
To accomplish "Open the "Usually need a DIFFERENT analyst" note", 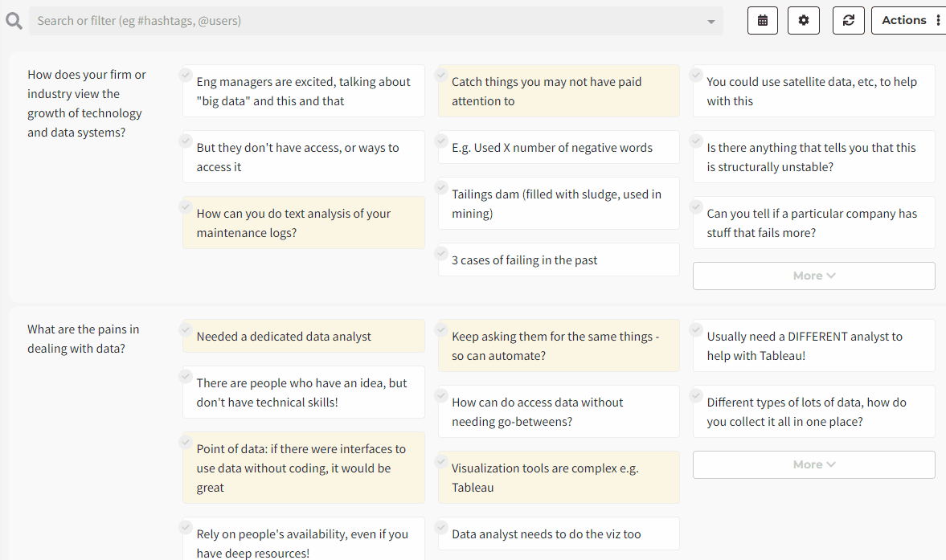I will coord(813,345).
